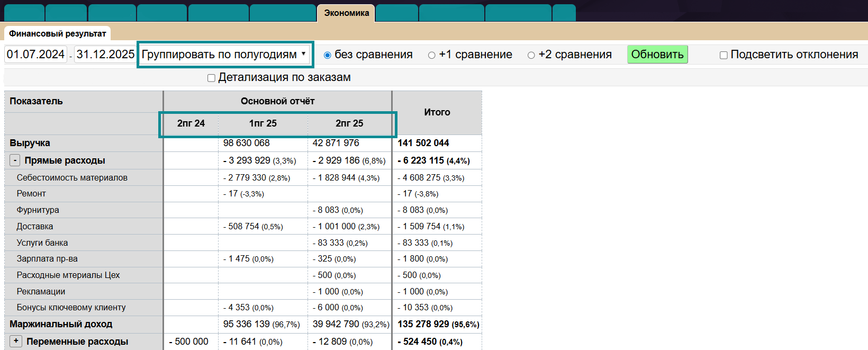Viewport: 868px width, 350px height.
Task: Click the Итого column header
Action: point(437,112)
